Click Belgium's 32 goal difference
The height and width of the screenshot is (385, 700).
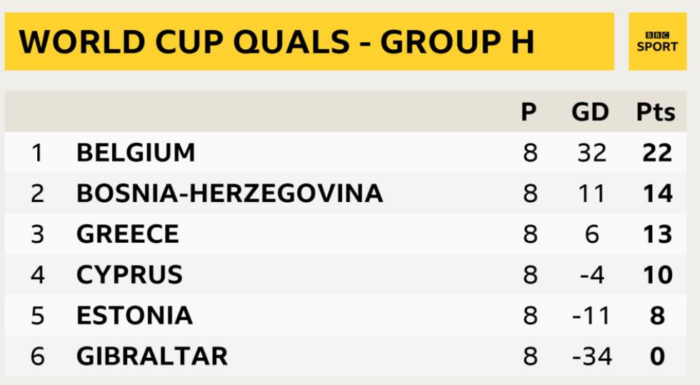(592, 153)
